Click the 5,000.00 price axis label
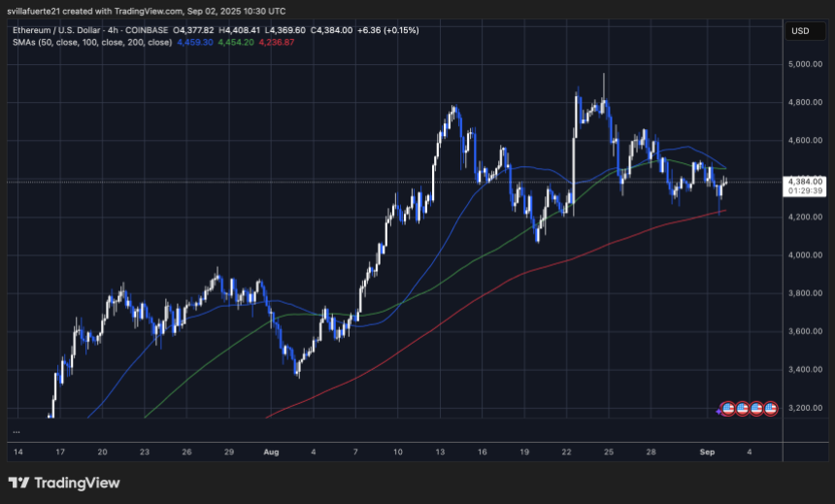This screenshot has height=504, width=835. coord(805,64)
